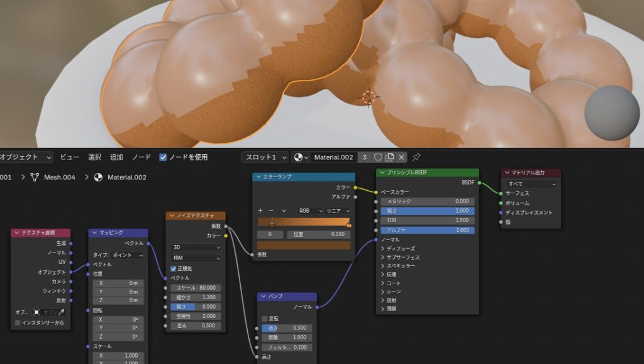This screenshot has height=364, width=644.
Task: Open the スロット1 material slot dropdown
Action: (265, 157)
